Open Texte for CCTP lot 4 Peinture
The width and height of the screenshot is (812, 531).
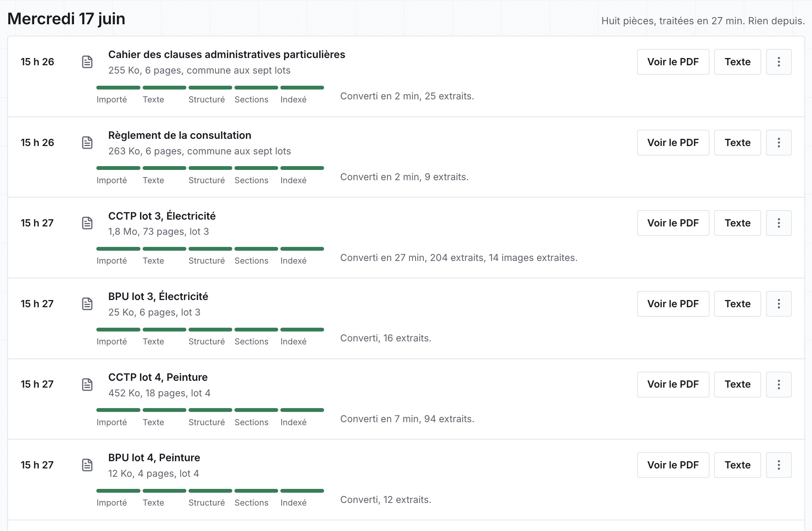tap(738, 385)
